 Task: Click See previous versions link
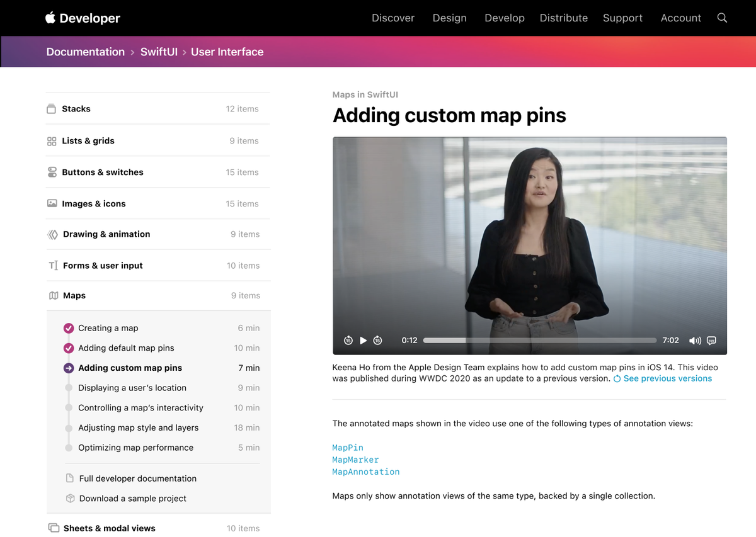[x=668, y=378]
